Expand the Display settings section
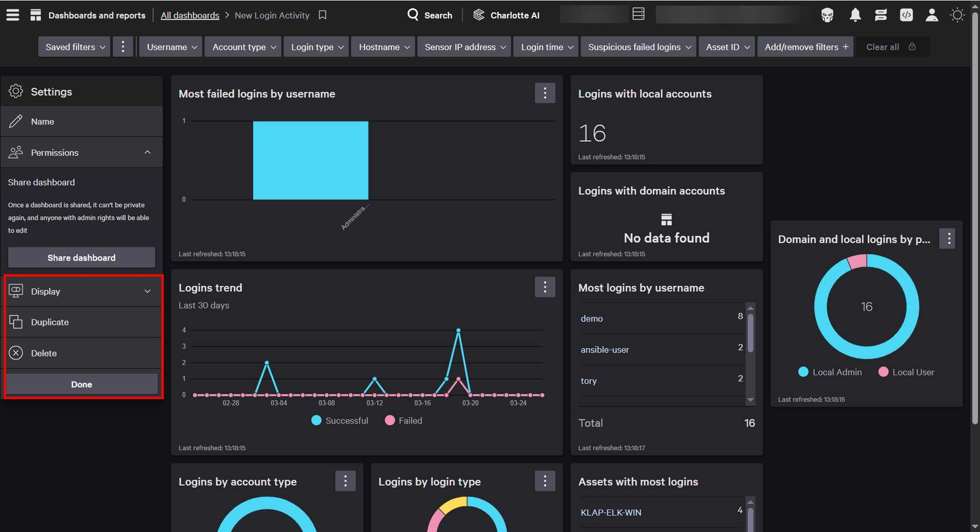This screenshot has width=980, height=532. [x=82, y=291]
